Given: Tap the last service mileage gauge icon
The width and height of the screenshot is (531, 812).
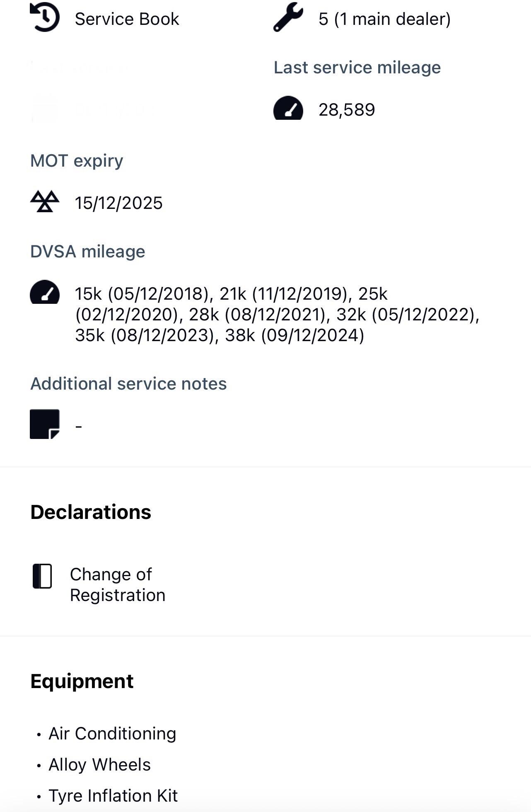Looking at the screenshot, I should click(x=288, y=109).
